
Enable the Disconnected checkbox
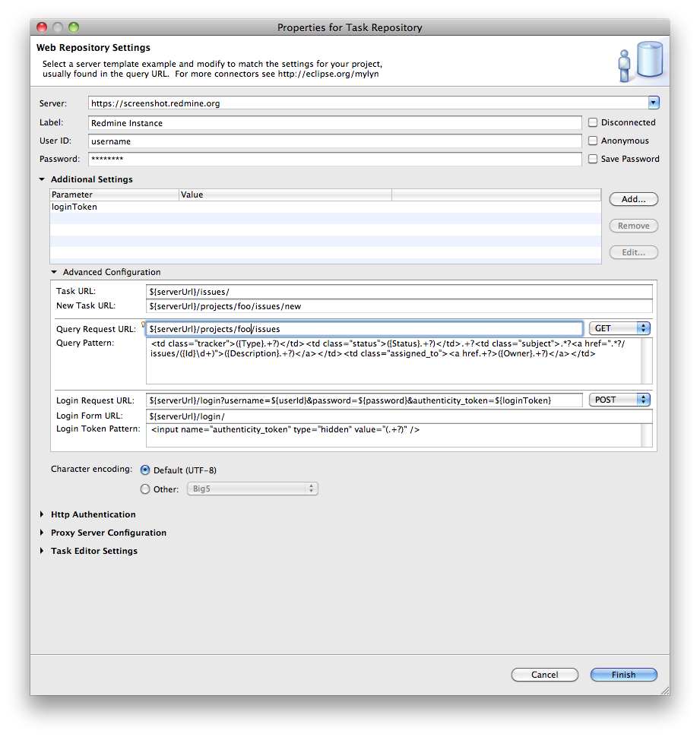(593, 122)
